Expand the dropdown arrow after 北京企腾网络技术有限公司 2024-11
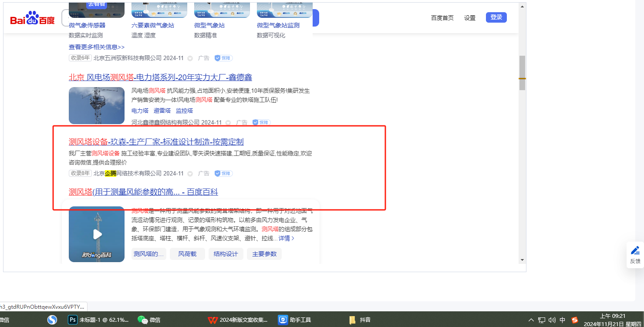644x327 pixels. point(190,173)
